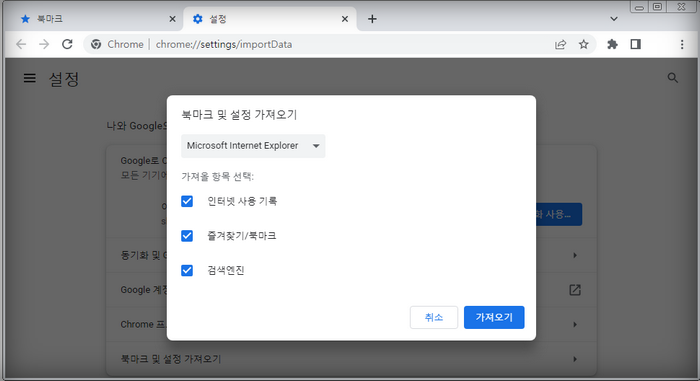Click the 인터넷 사용 기록 label
This screenshot has height=381, width=700.
242,201
